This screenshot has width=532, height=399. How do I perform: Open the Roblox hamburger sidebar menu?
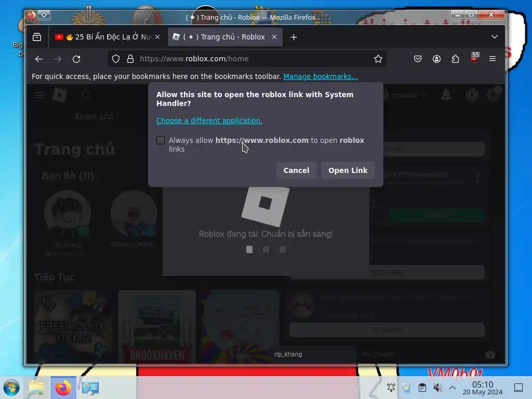(39, 95)
